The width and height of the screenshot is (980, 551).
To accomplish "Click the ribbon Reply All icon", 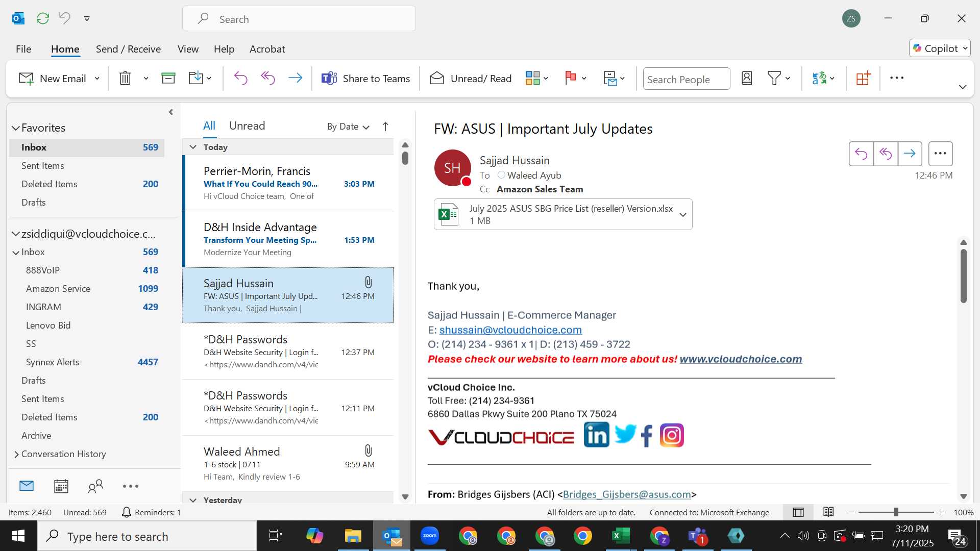I will point(268,78).
